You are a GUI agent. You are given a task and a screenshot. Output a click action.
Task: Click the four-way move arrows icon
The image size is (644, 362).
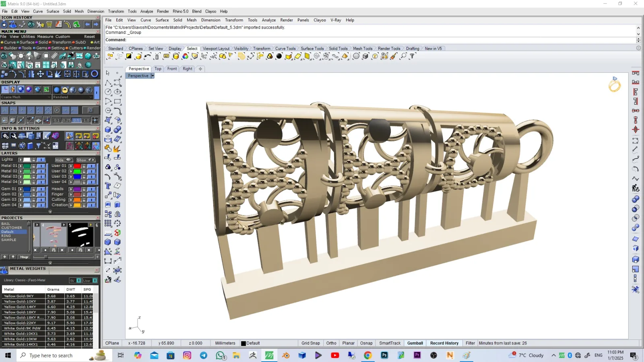point(41,74)
